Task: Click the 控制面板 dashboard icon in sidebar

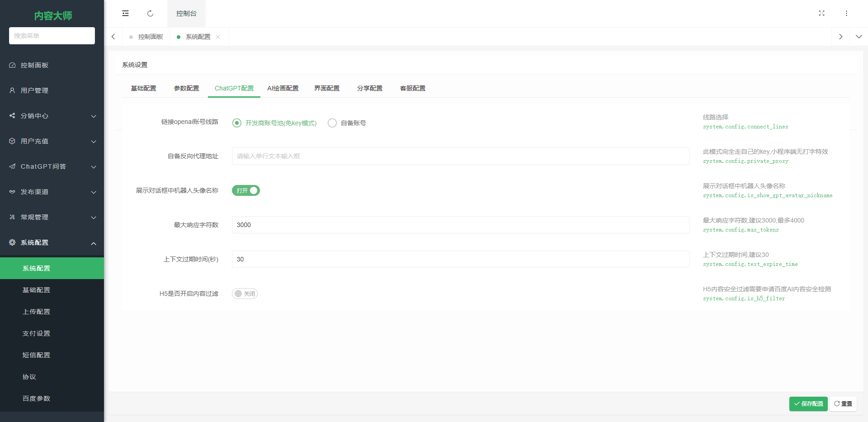Action: click(x=12, y=65)
